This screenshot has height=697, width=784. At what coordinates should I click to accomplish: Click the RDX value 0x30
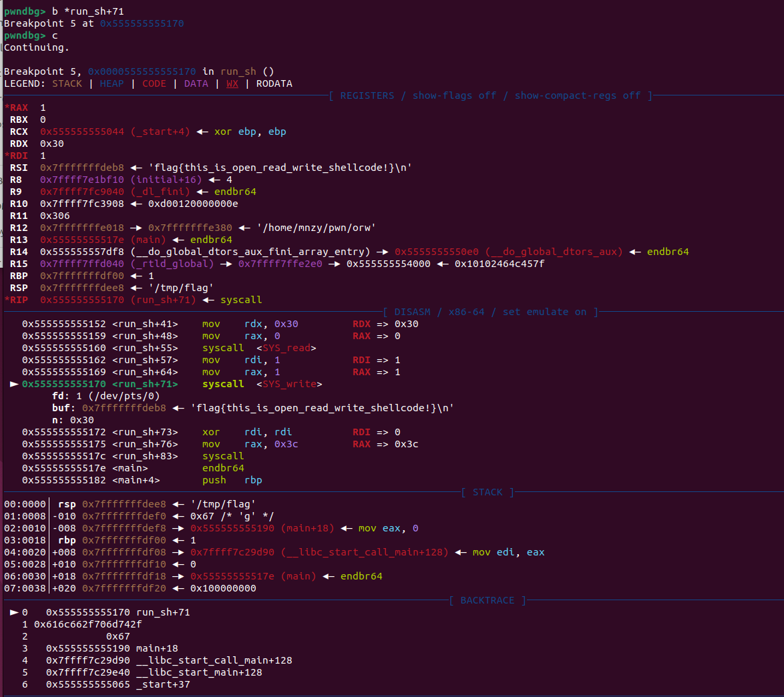pos(52,144)
